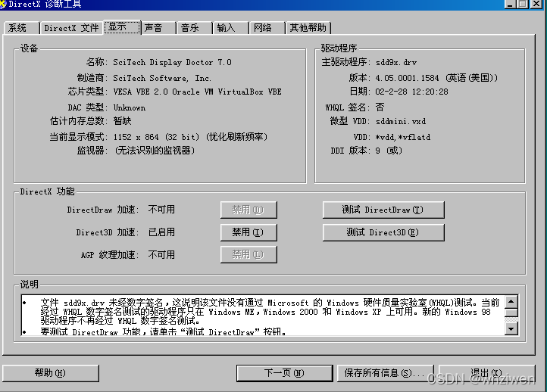
Task: Disable Direct3D acceleration with 禁用(I)
Action: coord(248,232)
